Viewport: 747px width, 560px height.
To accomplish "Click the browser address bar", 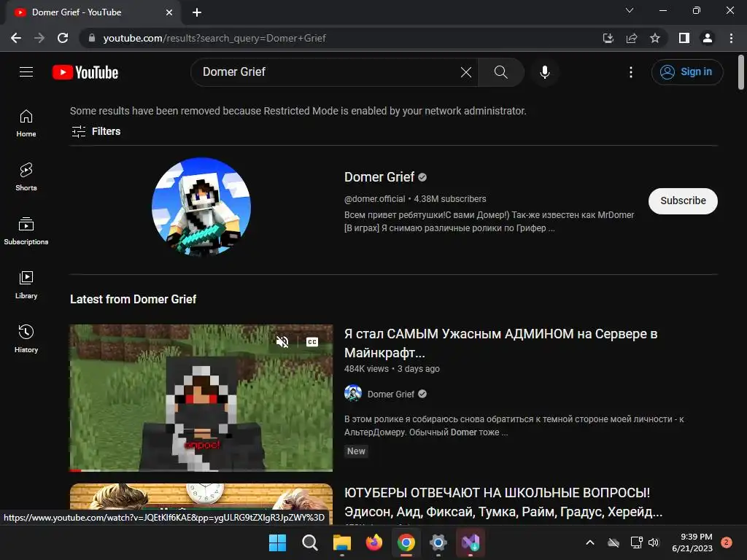I will tap(342, 38).
